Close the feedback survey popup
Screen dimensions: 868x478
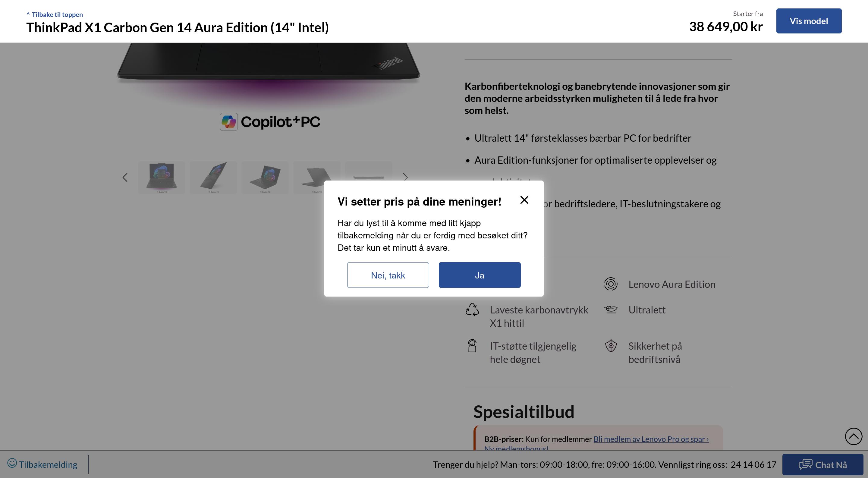click(524, 200)
